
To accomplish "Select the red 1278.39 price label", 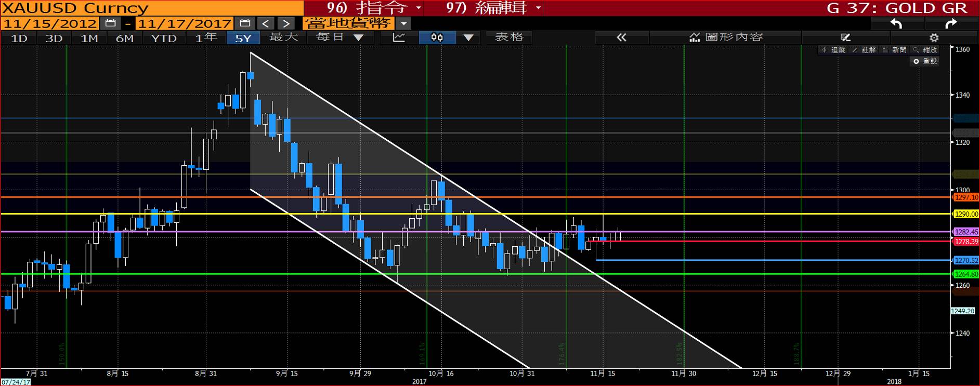I will [966, 242].
